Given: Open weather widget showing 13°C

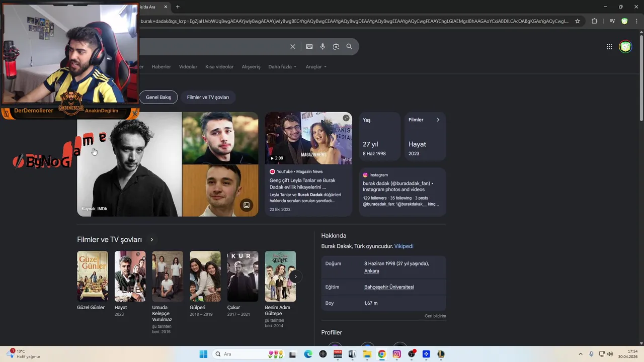Looking at the screenshot, I should (23, 354).
